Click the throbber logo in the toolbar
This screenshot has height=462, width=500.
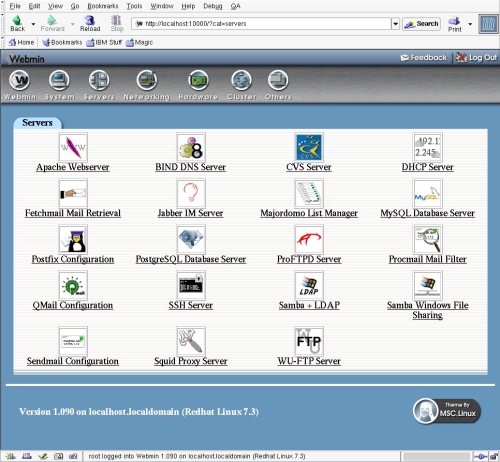tap(488, 24)
